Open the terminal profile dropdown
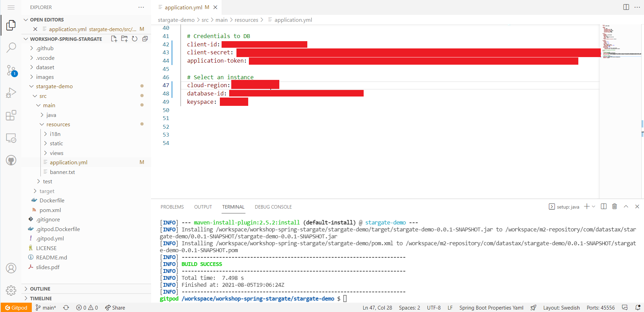Image resolution: width=644 pixels, height=312 pixels. pyautogui.click(x=594, y=206)
